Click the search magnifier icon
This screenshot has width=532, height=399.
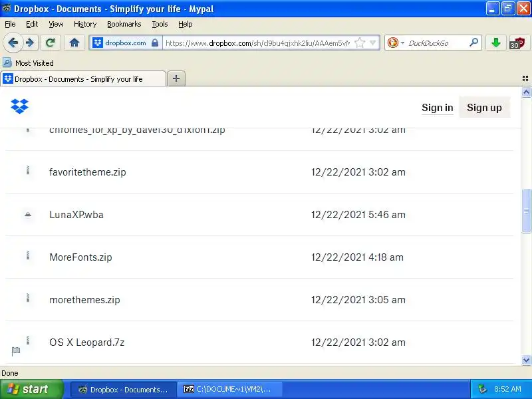click(473, 43)
